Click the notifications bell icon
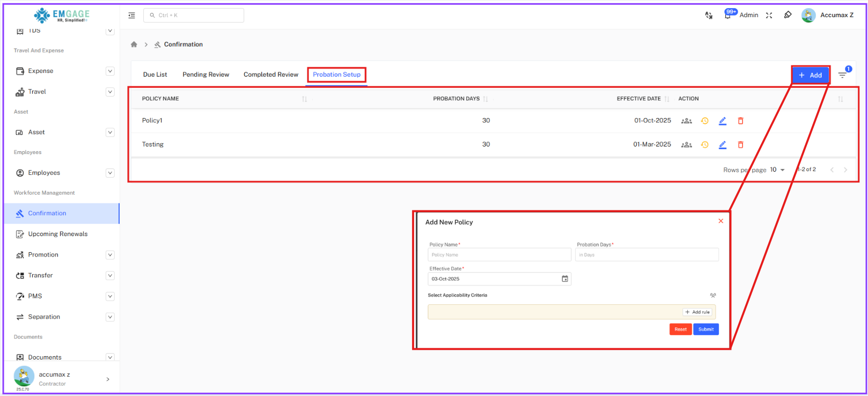Screen dimensions: 868x396 (x=727, y=16)
